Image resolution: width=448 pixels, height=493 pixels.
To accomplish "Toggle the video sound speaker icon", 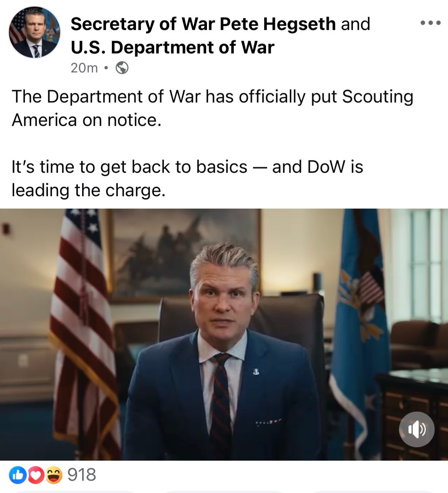I will tap(416, 429).
